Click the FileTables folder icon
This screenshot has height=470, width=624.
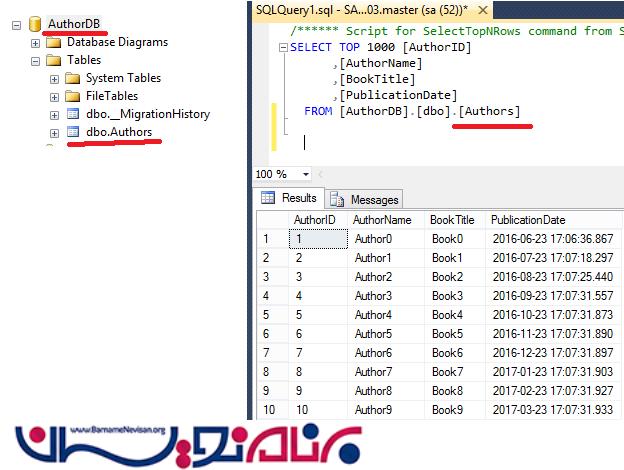pos(72,96)
